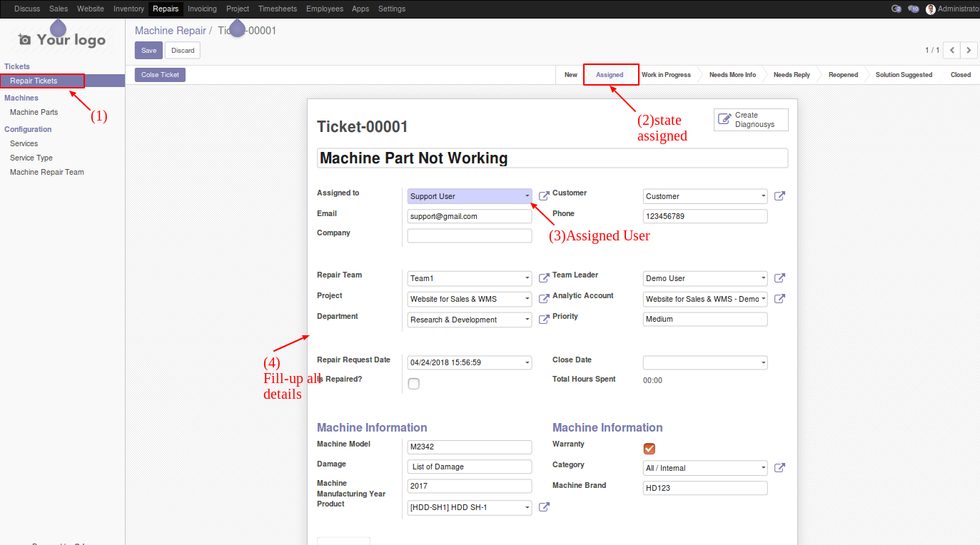Open external link next to Team Leader

(x=779, y=278)
